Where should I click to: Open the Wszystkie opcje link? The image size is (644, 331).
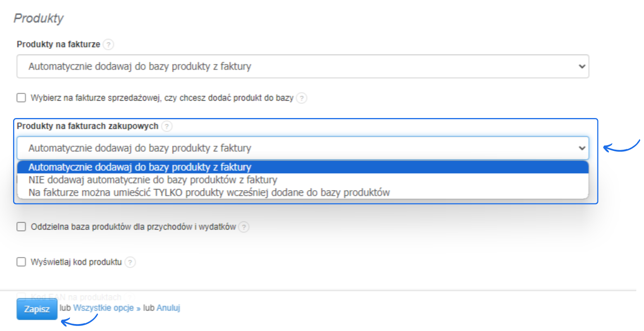pyautogui.click(x=103, y=308)
